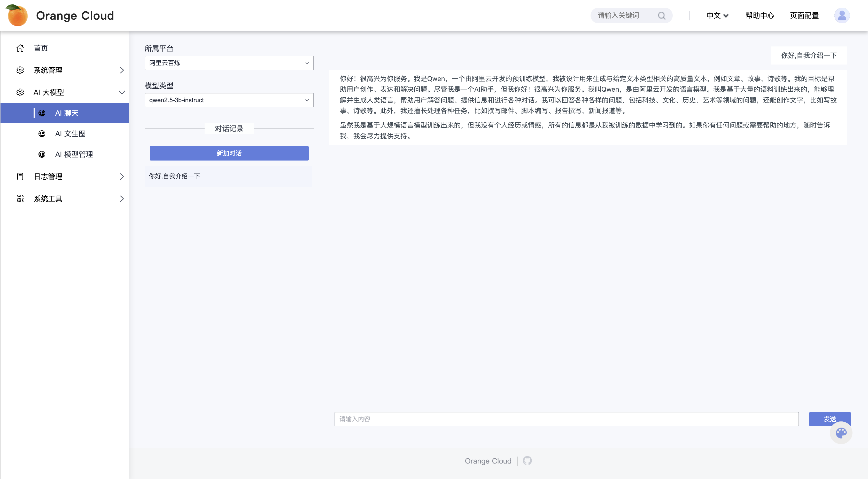
Task: Expand the 日志管理 menu chevron
Action: point(122,177)
